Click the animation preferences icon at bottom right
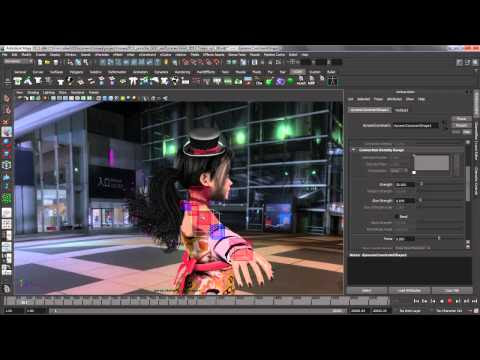The height and width of the screenshot is (360, 480). click(x=476, y=311)
